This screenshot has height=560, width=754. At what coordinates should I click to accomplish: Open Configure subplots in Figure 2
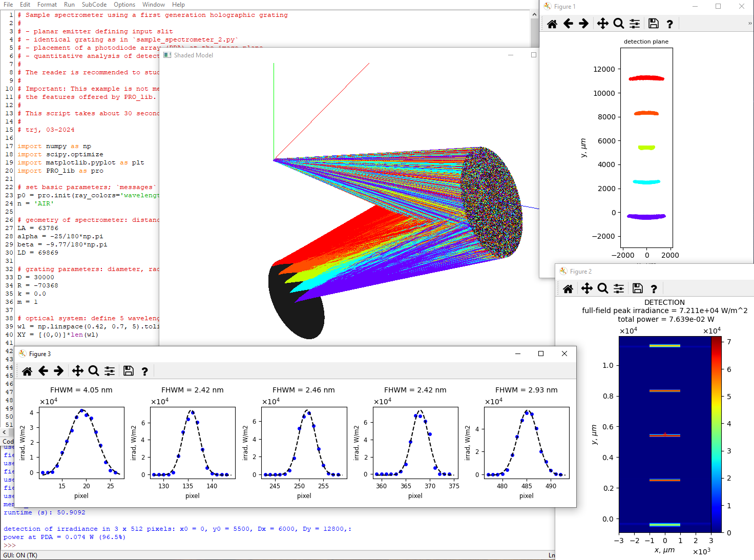click(x=619, y=289)
